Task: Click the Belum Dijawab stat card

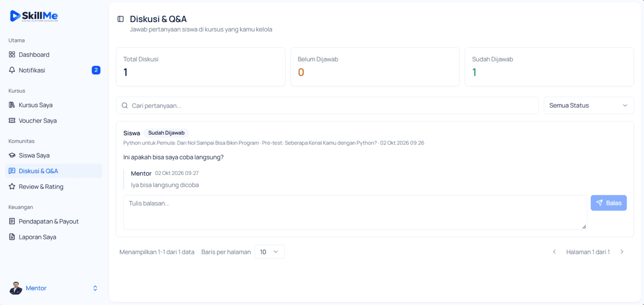Action: tap(375, 67)
